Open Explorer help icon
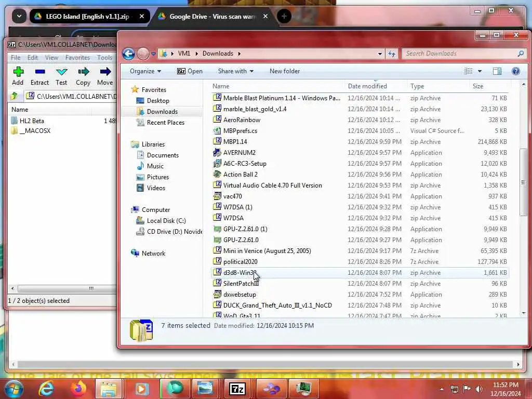The height and width of the screenshot is (399, 532). pyautogui.click(x=516, y=71)
